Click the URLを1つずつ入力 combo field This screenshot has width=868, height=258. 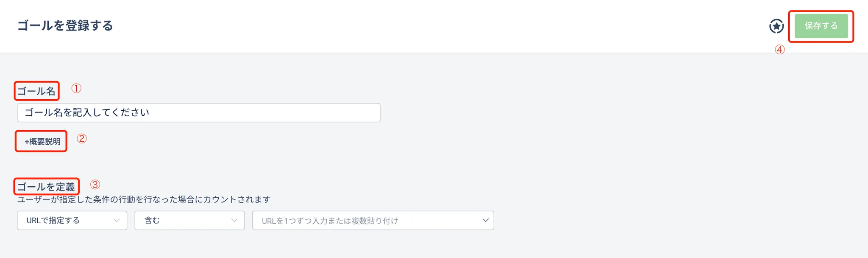tap(364, 221)
